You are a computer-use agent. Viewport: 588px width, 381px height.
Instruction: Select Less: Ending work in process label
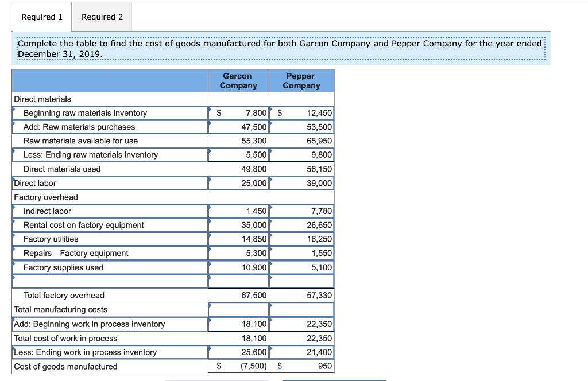(x=110, y=352)
